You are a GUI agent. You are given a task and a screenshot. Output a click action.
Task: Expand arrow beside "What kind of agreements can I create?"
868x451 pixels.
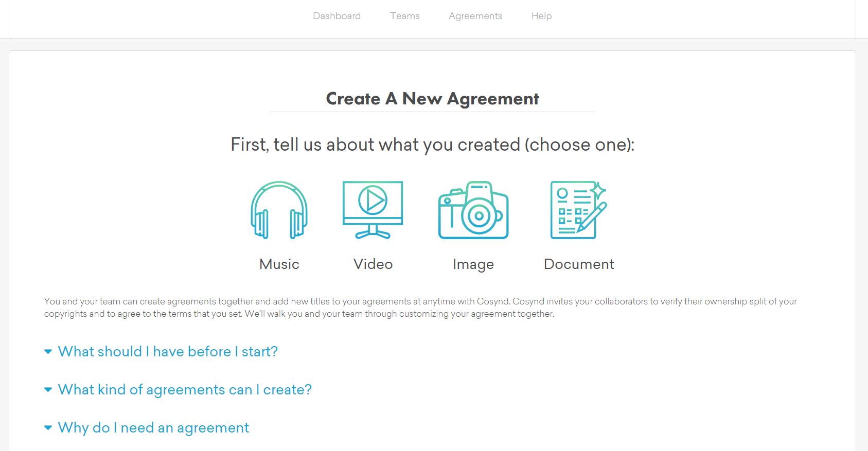pyautogui.click(x=48, y=390)
